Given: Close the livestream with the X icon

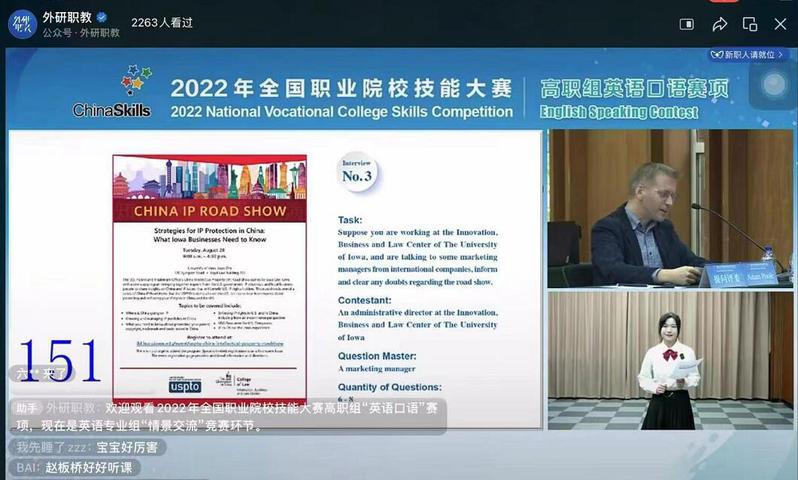Looking at the screenshot, I should pos(780,24).
